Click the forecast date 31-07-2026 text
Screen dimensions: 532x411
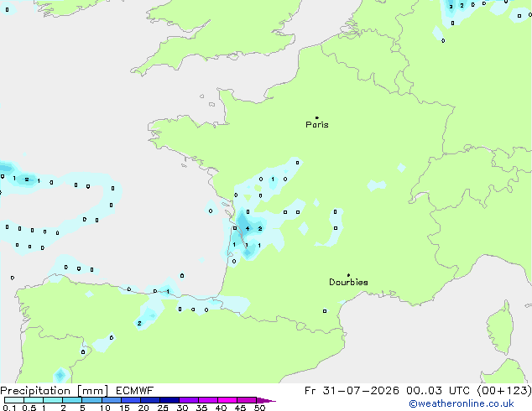(361, 391)
